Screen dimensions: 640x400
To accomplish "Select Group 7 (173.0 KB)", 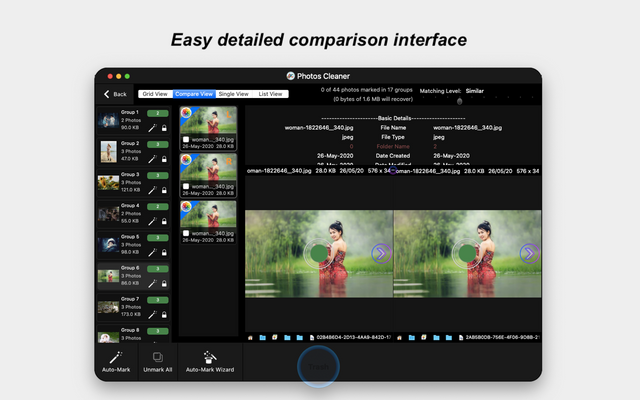I will click(133, 307).
